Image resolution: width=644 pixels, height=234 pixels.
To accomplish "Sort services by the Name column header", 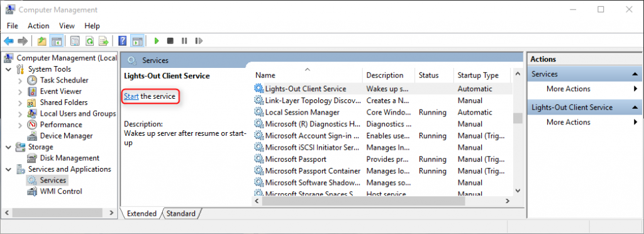I will (307, 75).
